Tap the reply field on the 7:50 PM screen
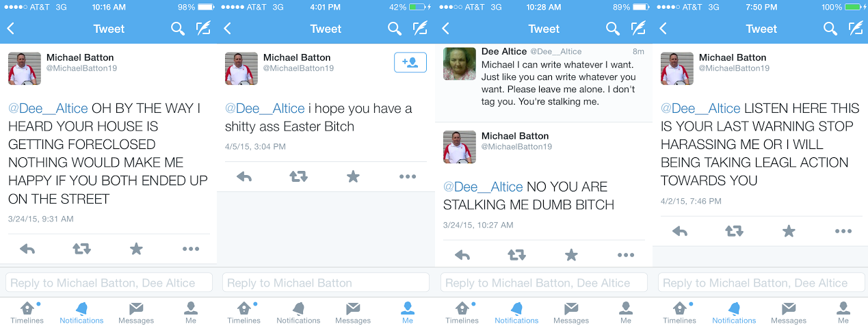Image resolution: width=868 pixels, height=335 pixels. click(761, 283)
